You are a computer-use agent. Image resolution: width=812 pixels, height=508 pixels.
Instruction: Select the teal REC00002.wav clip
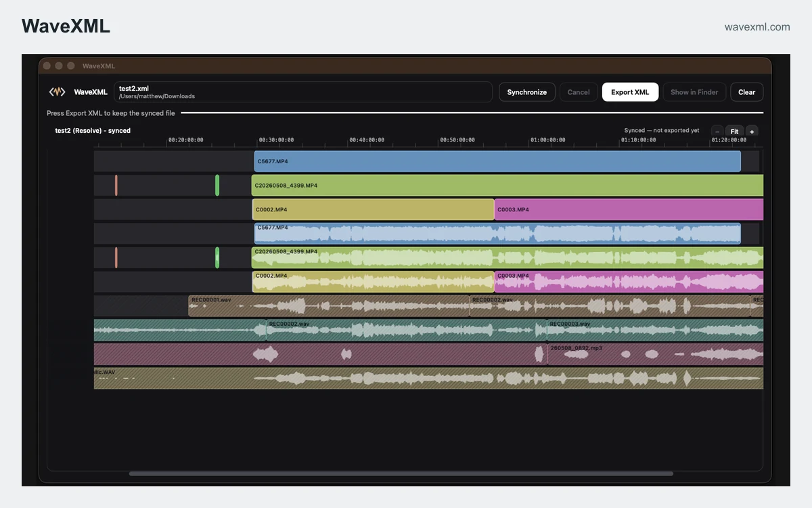(x=406, y=330)
